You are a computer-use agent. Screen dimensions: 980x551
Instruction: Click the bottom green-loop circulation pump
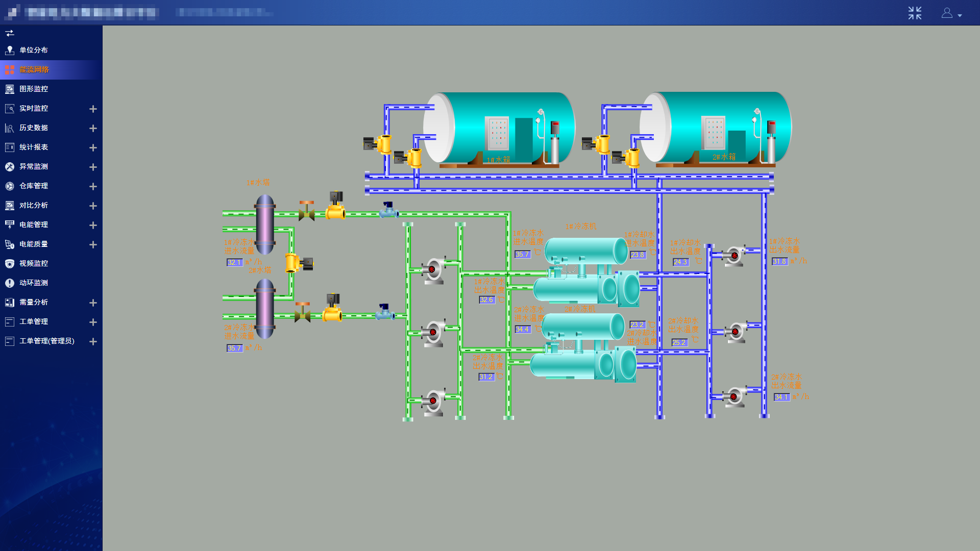[435, 403]
